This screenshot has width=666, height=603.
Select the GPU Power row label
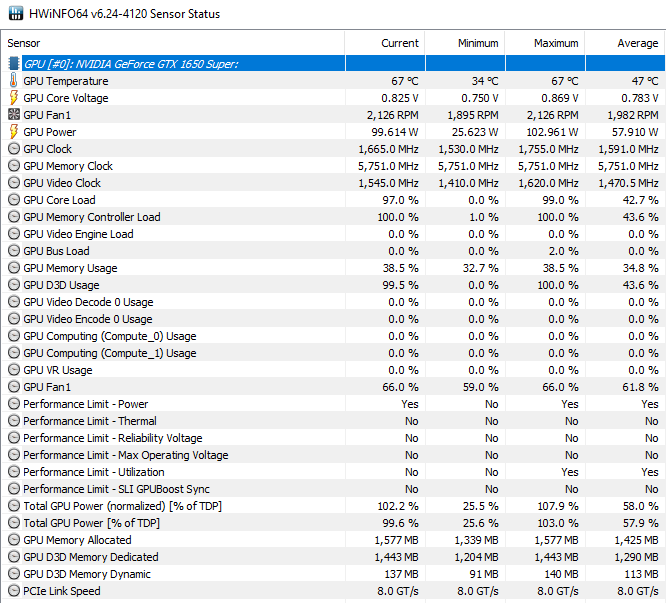pos(50,132)
